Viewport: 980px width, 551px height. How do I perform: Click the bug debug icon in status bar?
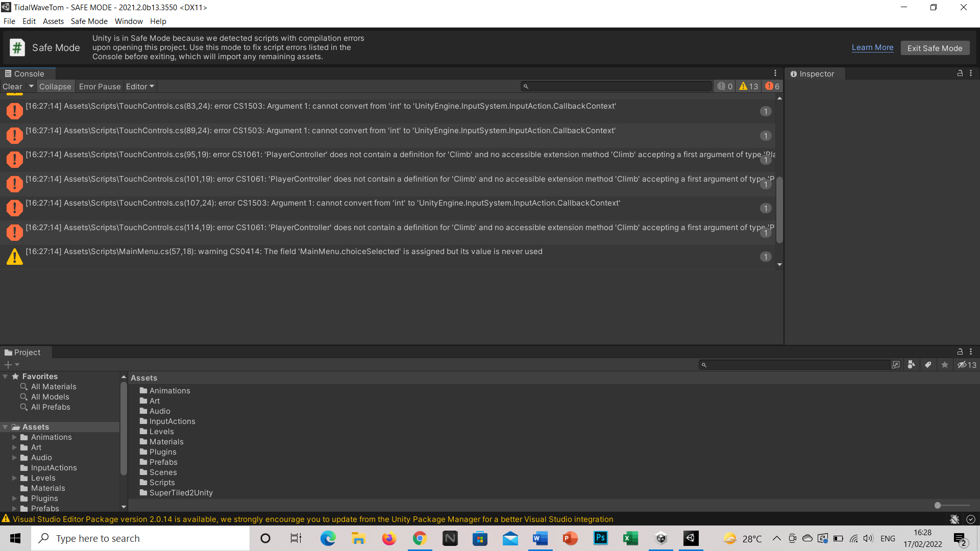tap(954, 519)
